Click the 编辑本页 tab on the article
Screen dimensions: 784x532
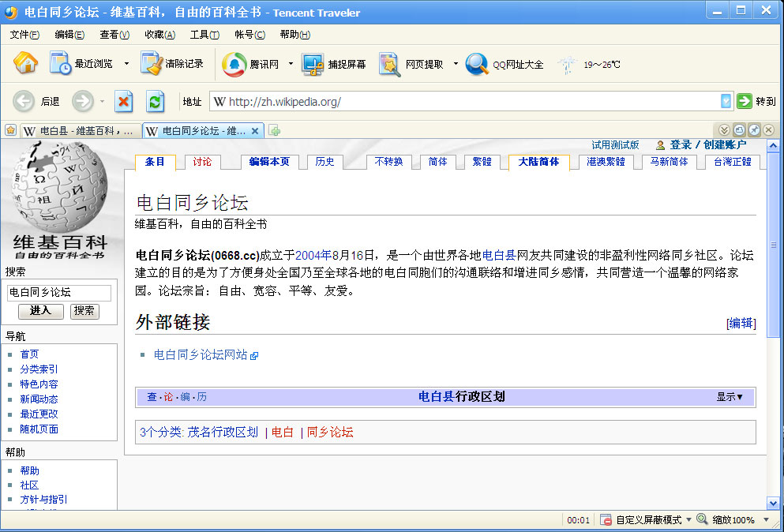point(269,162)
